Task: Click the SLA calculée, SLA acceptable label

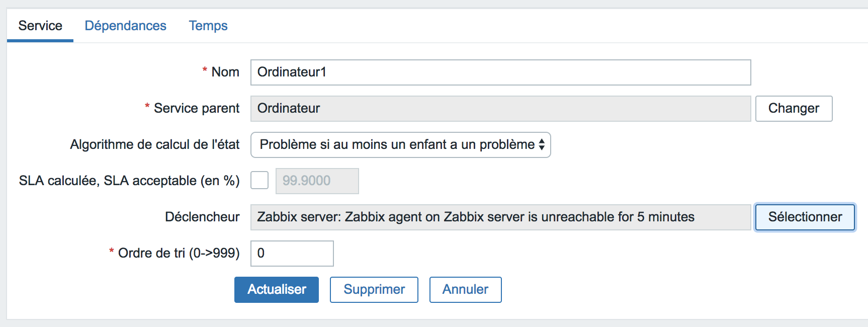Action: (x=129, y=181)
